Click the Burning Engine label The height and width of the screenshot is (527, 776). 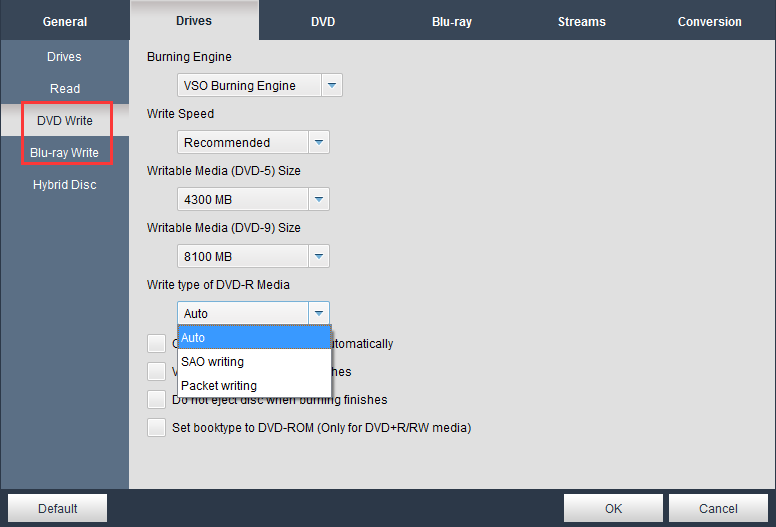coord(189,57)
